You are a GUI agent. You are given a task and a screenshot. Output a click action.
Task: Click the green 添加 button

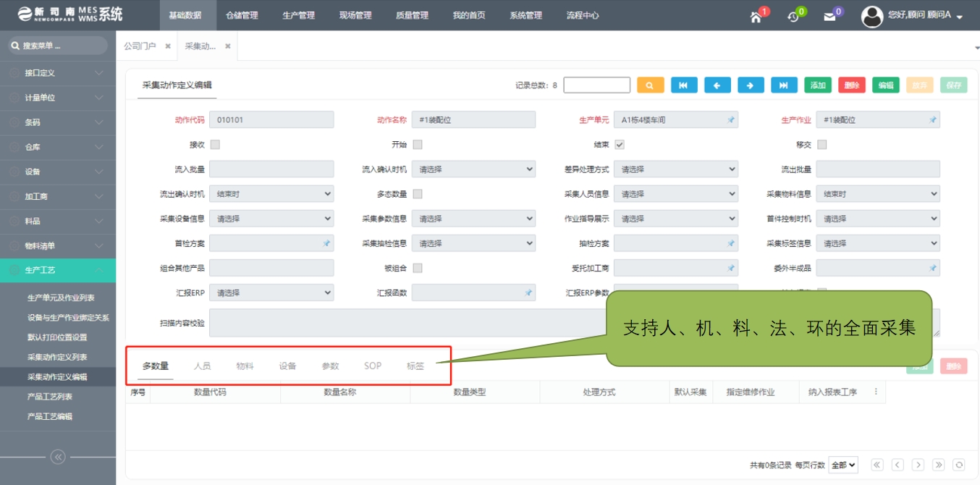click(x=818, y=85)
